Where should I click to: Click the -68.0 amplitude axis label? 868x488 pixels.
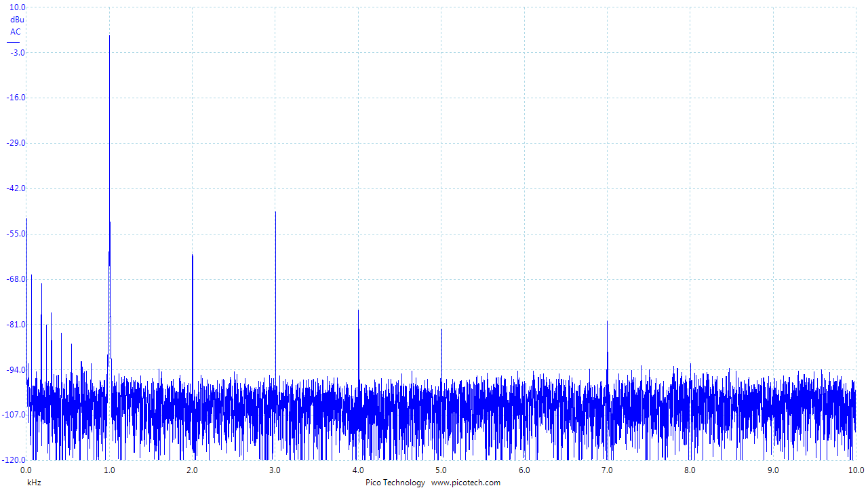tap(17, 279)
